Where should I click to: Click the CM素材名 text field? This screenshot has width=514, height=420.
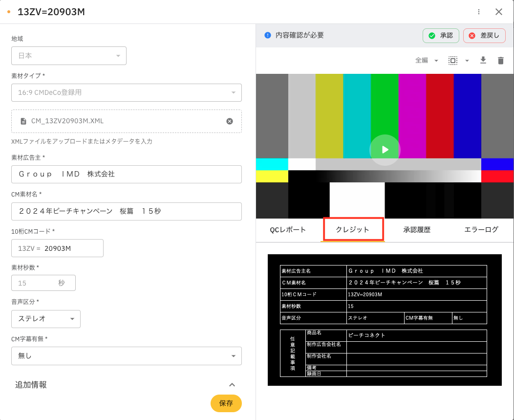126,211
